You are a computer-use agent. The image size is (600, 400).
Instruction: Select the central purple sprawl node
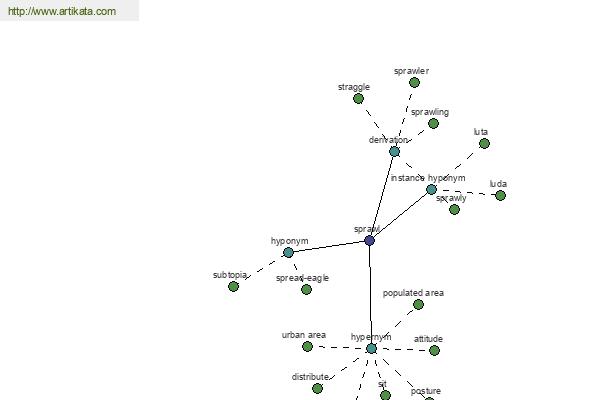(369, 240)
